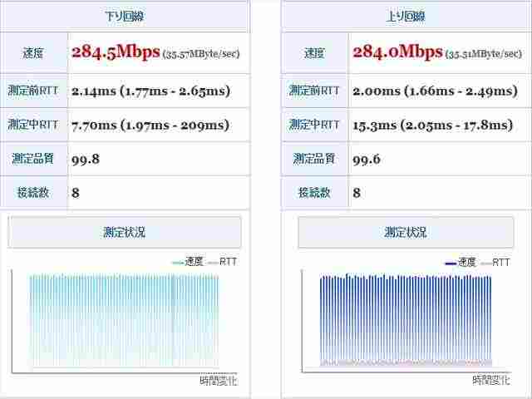The height and width of the screenshot is (399, 532).
Task: Select the download connection count 8
Action: pos(76,193)
